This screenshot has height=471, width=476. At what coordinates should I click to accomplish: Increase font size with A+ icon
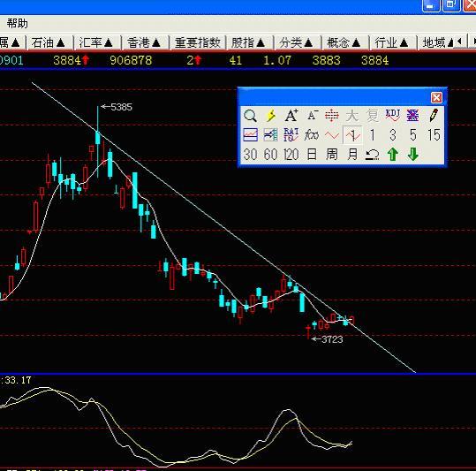[291, 116]
